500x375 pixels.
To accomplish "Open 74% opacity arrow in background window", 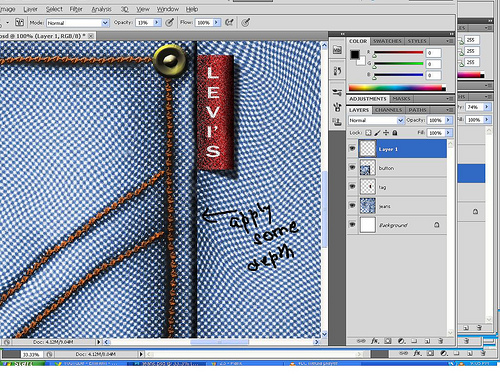I will 487,107.
